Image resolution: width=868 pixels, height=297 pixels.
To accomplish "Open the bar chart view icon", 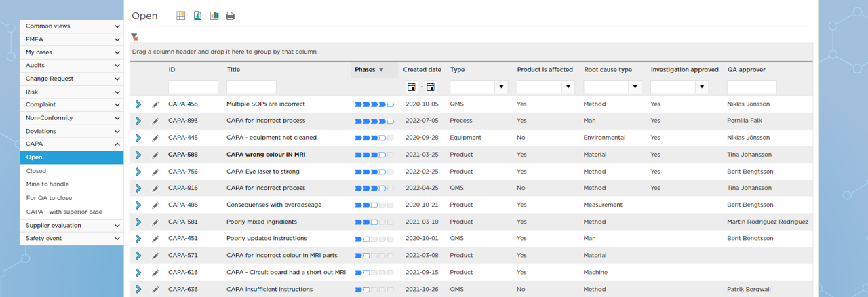I will [214, 16].
